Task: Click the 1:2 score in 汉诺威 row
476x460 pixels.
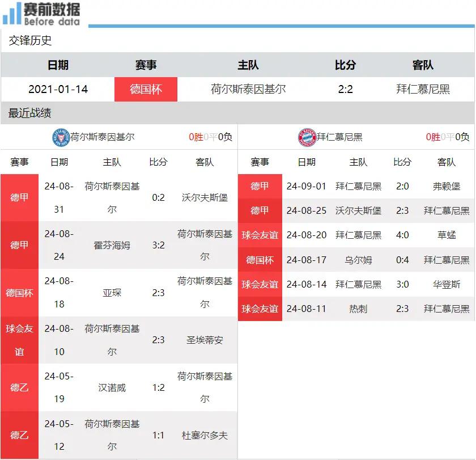Action: (158, 388)
